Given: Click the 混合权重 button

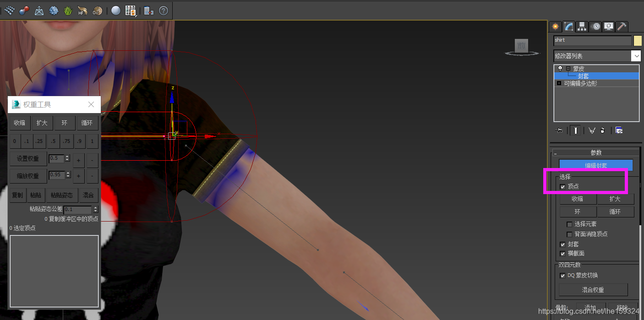Looking at the screenshot, I should [593, 290].
